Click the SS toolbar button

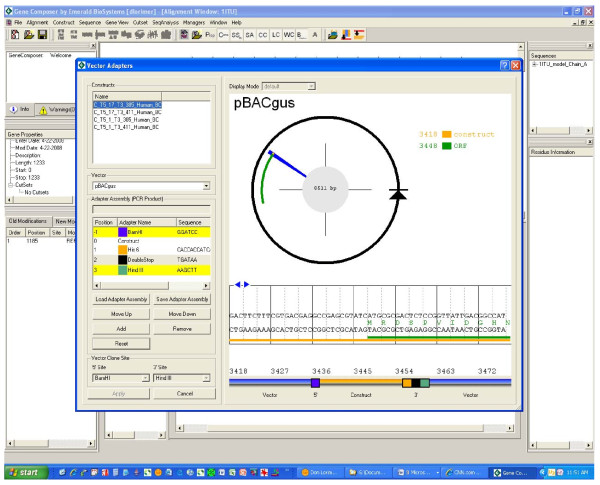[x=236, y=35]
